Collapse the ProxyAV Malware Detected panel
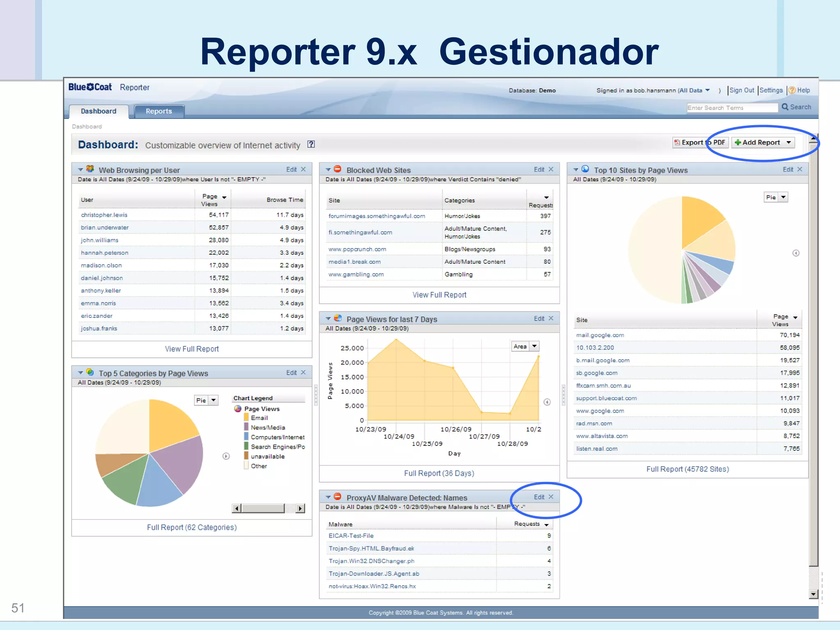The height and width of the screenshot is (630, 840). [328, 497]
